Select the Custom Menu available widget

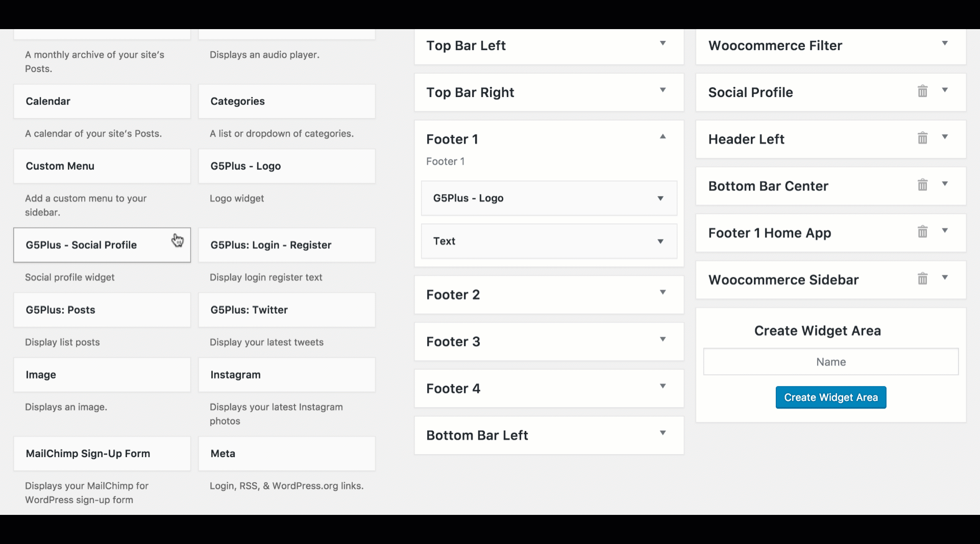(x=102, y=166)
